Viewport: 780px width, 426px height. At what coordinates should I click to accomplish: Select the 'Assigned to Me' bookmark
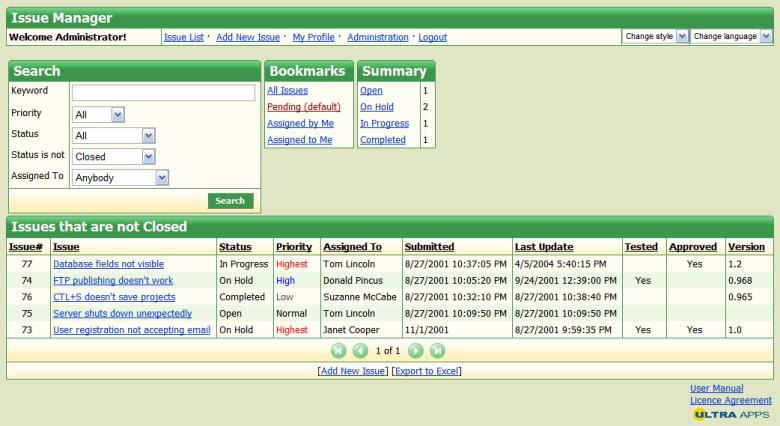click(300, 140)
